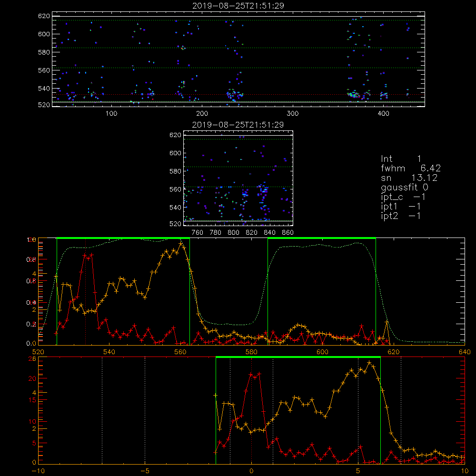Click x-axis label 520 of the profile plot
This screenshot has height=476, width=476.
coord(38,352)
